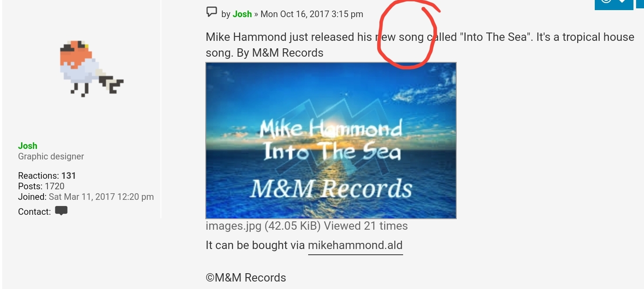The height and width of the screenshot is (289, 644).
Task: Click the reactions count 131
Action: click(x=69, y=176)
